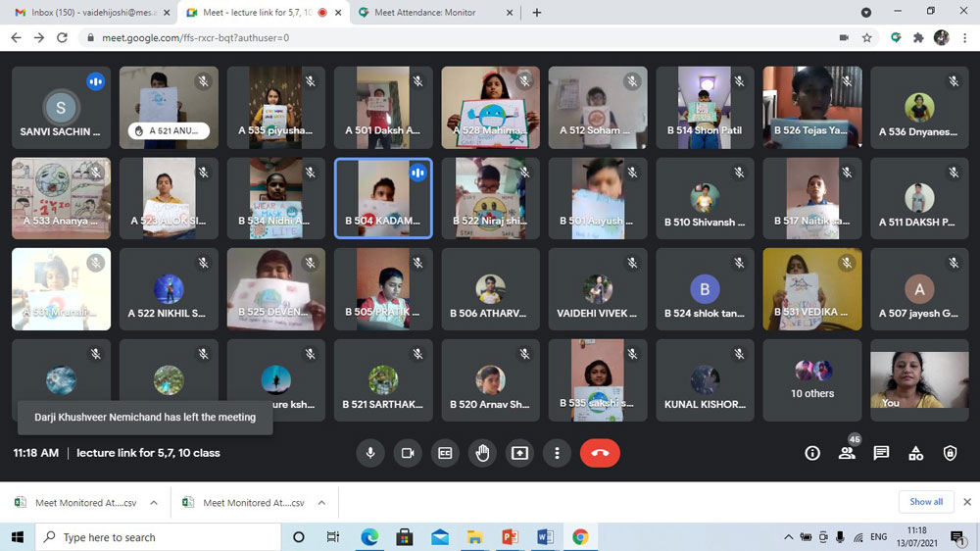Screen dimensions: 980x551
Task: Open the chat panel
Action: point(881,453)
